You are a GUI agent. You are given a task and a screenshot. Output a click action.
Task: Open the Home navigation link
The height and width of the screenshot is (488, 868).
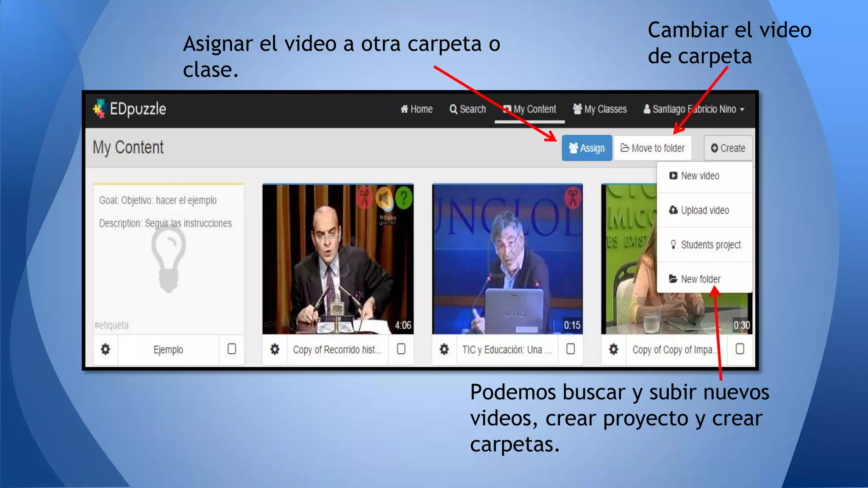[x=417, y=109]
